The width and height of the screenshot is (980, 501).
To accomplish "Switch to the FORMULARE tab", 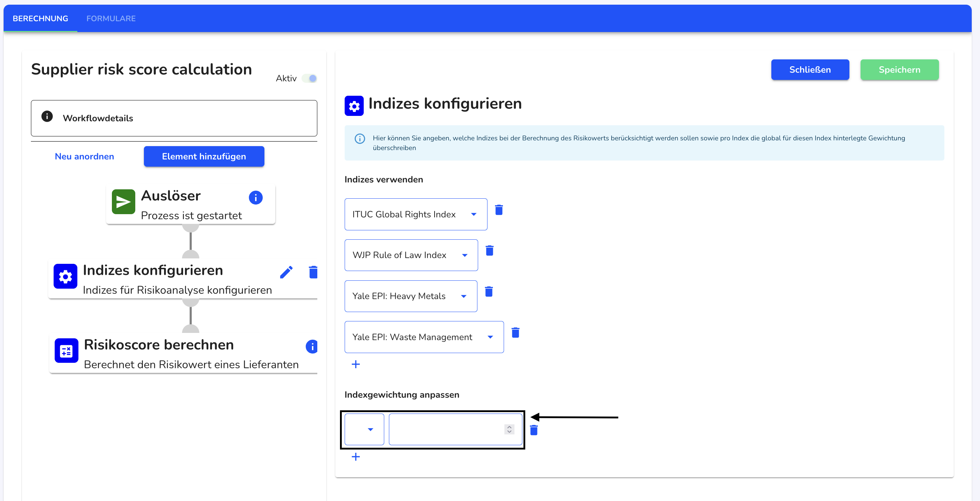I will (x=111, y=18).
